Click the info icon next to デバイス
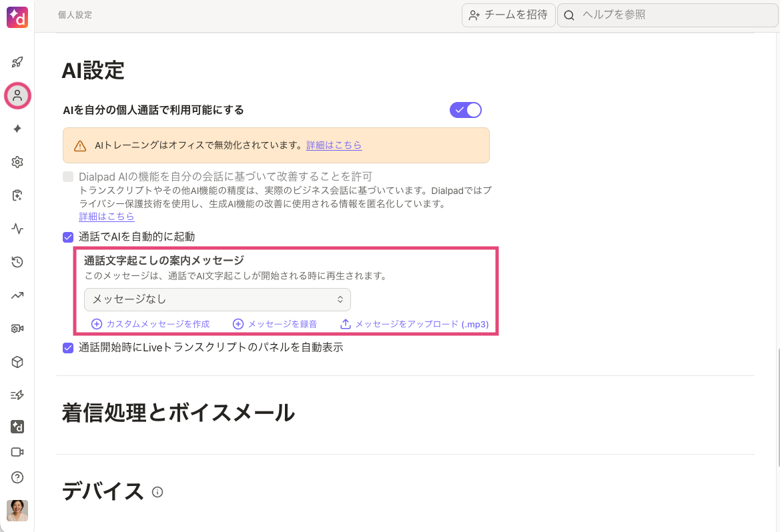The width and height of the screenshot is (780, 532). tap(157, 492)
